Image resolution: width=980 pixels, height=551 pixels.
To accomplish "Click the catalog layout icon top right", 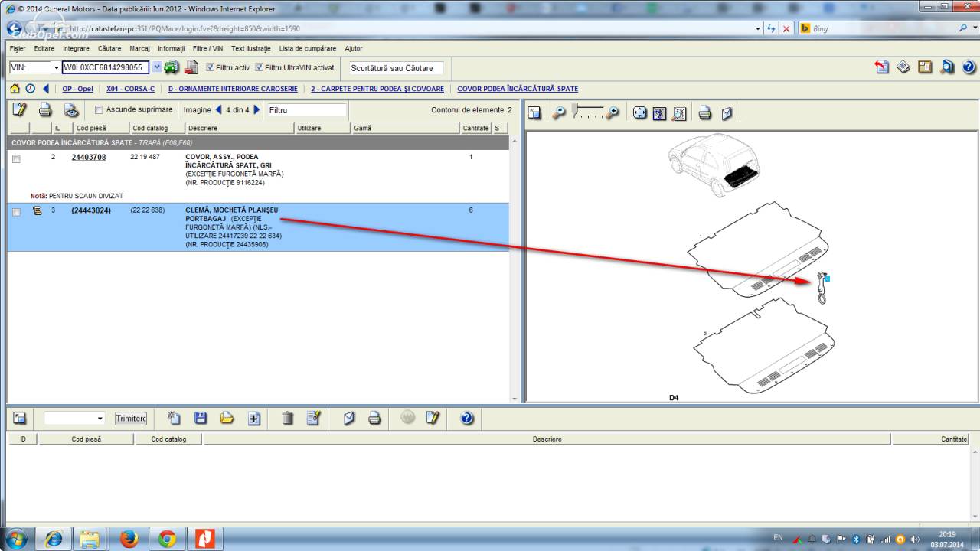I will [x=925, y=67].
